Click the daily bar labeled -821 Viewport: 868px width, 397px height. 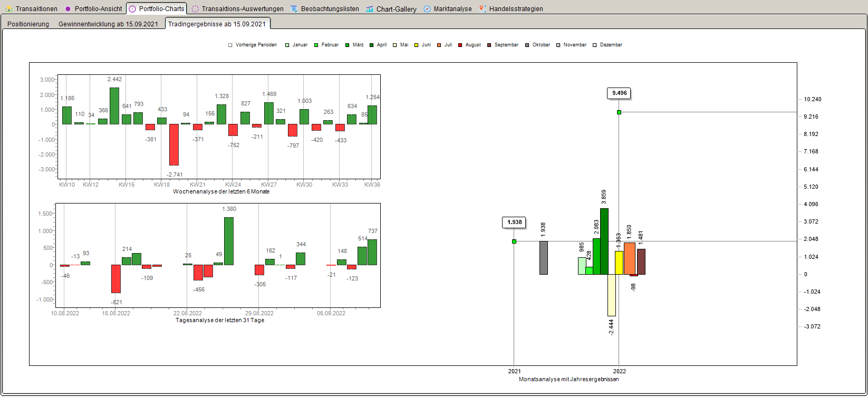click(116, 278)
